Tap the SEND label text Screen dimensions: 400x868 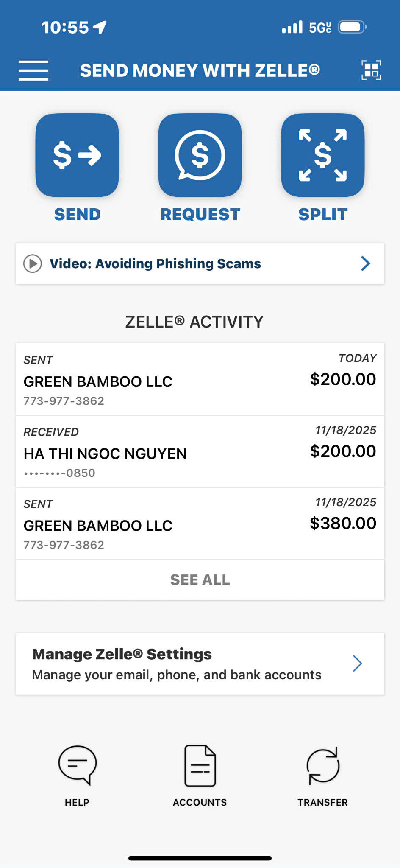tap(77, 214)
